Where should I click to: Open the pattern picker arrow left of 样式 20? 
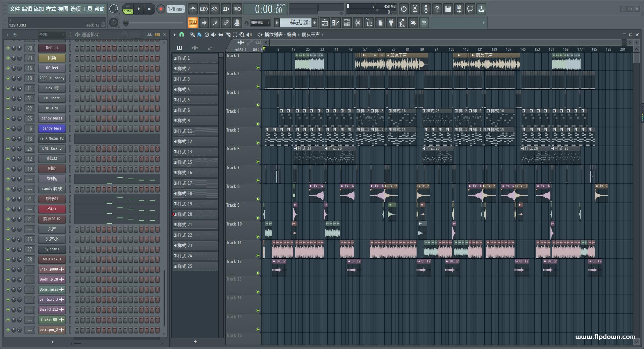tap(277, 23)
